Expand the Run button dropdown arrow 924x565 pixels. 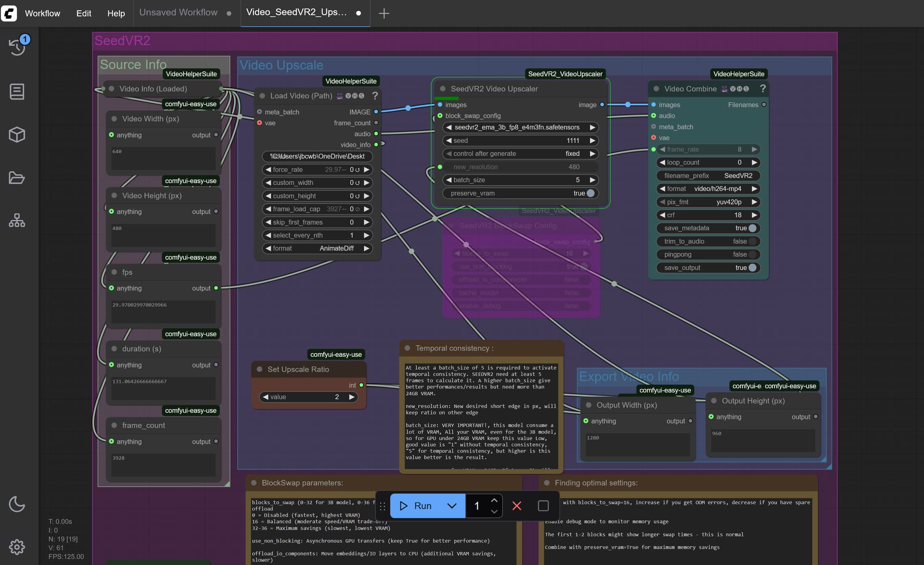coord(452,505)
